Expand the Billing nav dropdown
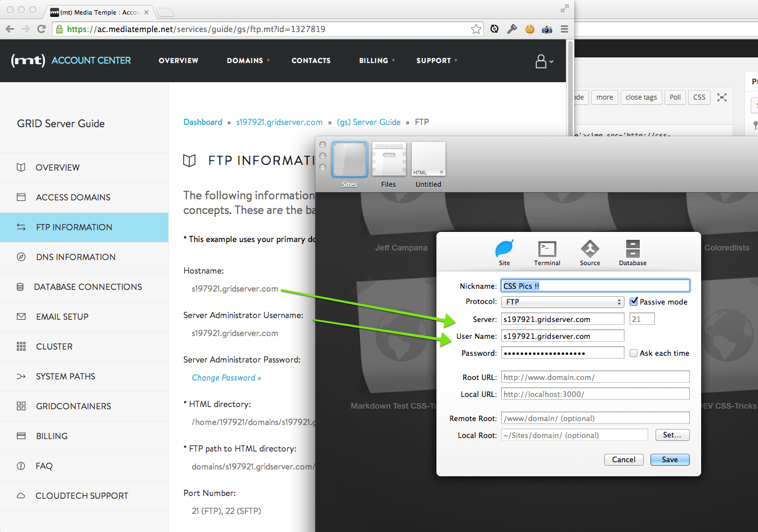758x532 pixels. [x=377, y=61]
